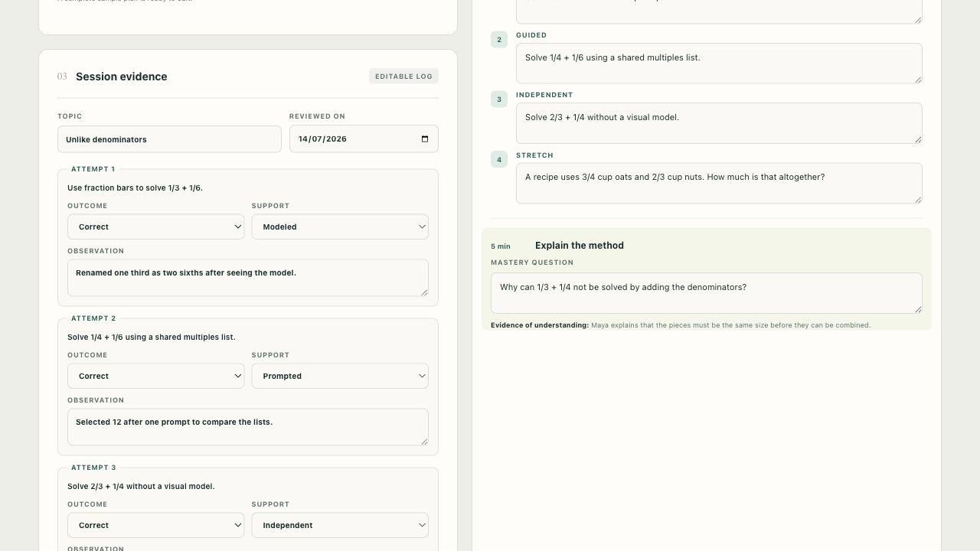
Task: Click Attempt 3 prompt "Solve 2/3 + 1/4 without a visual model."
Action: point(141,486)
